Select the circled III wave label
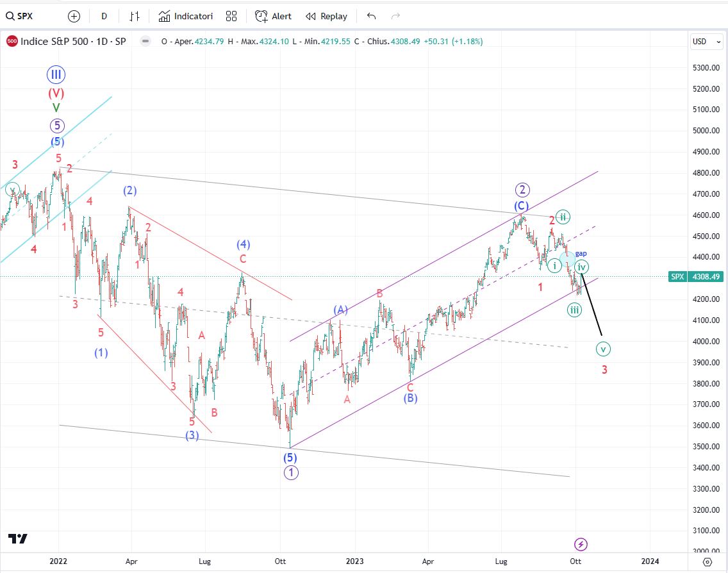Screen dimensions: 728x573 (x=56, y=74)
